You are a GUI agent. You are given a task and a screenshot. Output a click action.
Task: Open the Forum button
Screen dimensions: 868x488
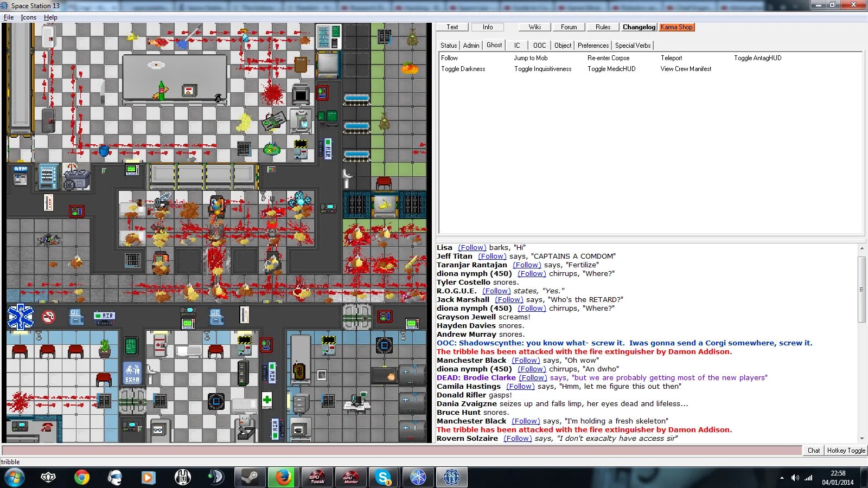tap(569, 27)
